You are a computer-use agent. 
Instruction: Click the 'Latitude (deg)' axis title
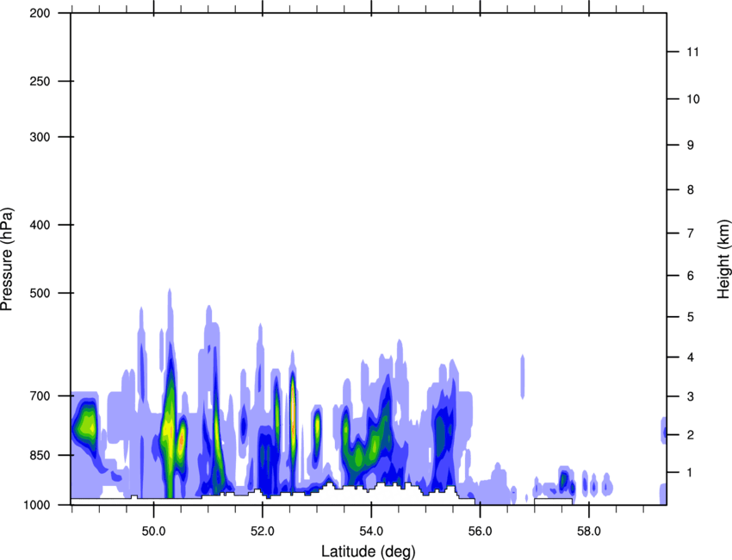click(368, 551)
